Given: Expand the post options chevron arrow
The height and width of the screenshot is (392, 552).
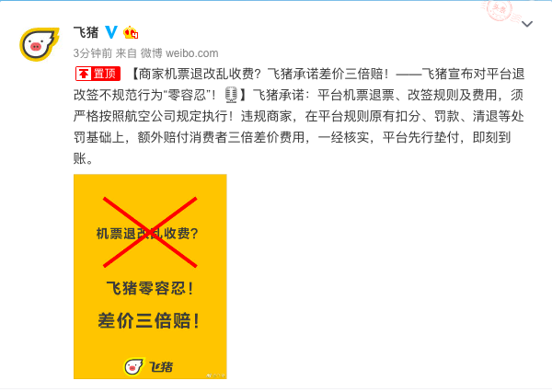Looking at the screenshot, I should (526, 24).
